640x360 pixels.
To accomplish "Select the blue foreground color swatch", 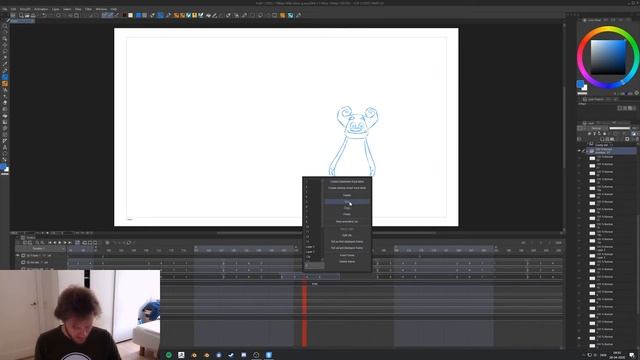I will pyautogui.click(x=580, y=84).
